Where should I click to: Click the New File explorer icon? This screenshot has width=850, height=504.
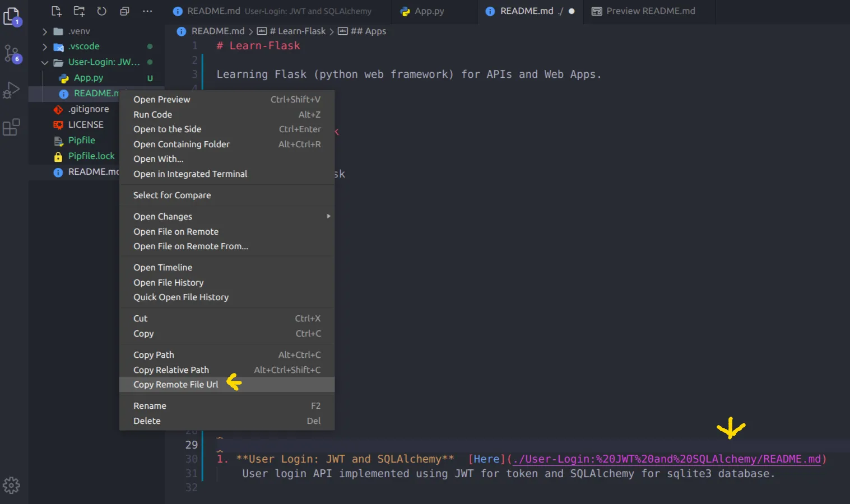pyautogui.click(x=57, y=11)
